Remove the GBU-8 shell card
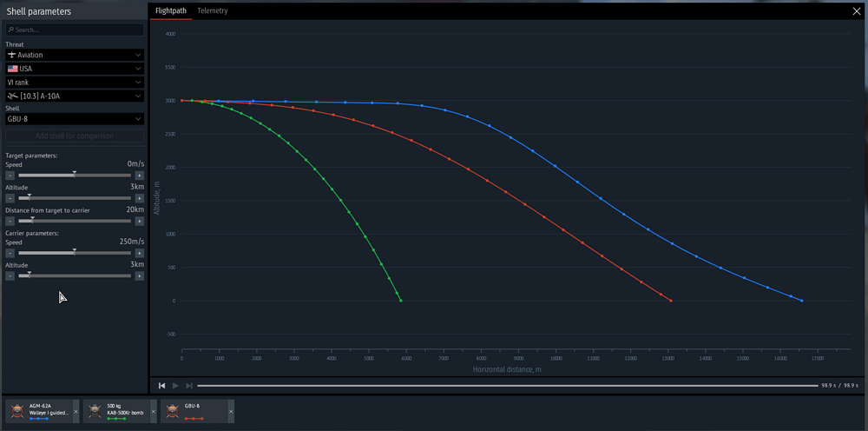868x431 pixels. pos(231,412)
